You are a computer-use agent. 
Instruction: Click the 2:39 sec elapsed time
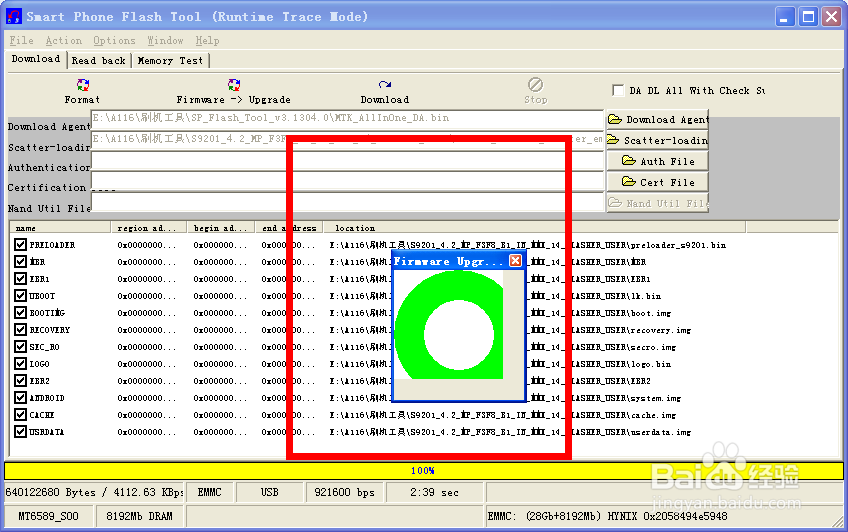(x=434, y=493)
